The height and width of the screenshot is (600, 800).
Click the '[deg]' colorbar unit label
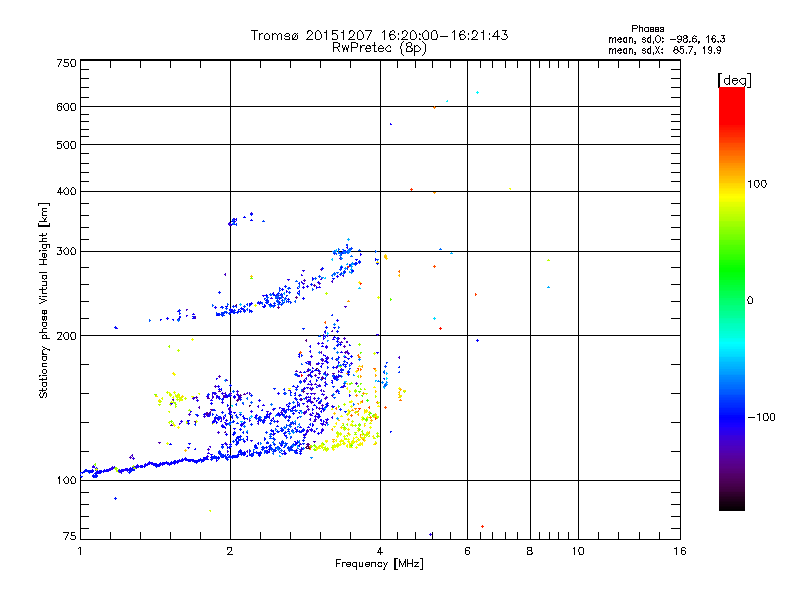pos(734,80)
